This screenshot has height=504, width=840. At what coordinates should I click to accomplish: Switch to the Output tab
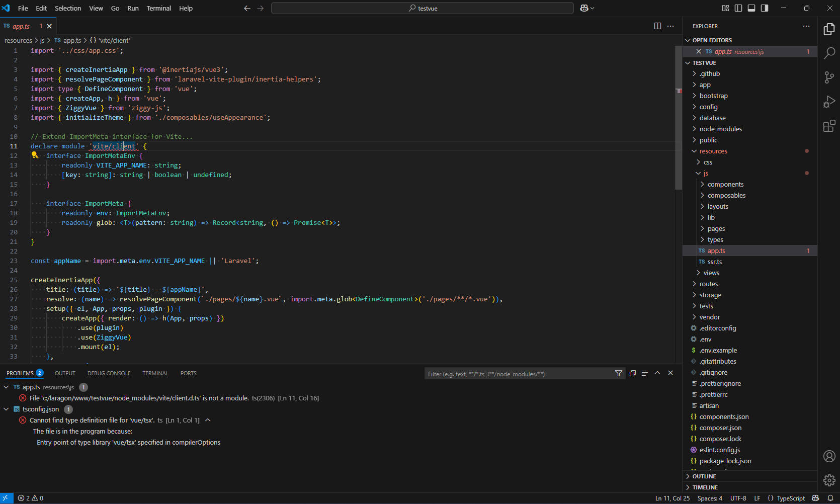click(65, 373)
